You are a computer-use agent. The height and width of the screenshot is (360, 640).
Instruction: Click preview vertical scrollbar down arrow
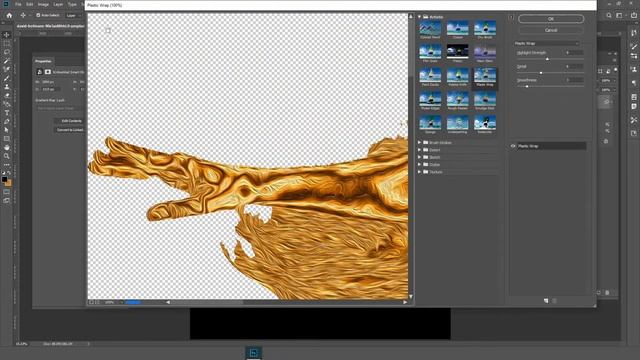411,297
